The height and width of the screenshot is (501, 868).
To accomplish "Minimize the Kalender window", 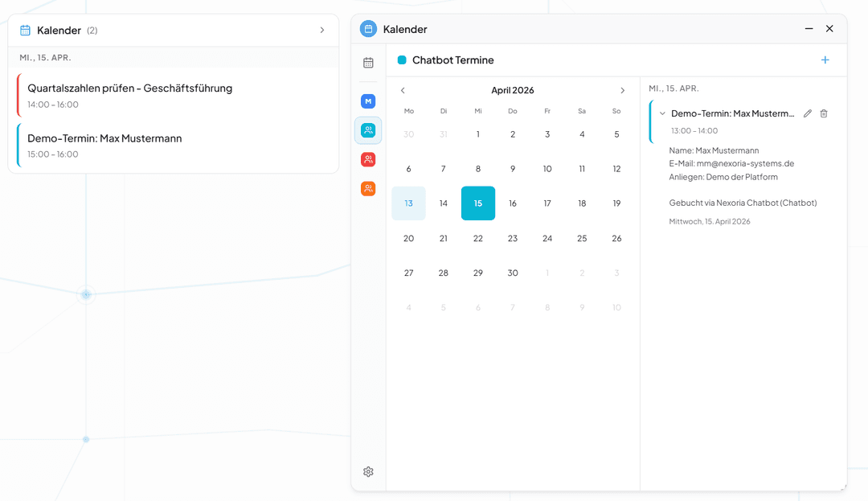I will point(809,29).
